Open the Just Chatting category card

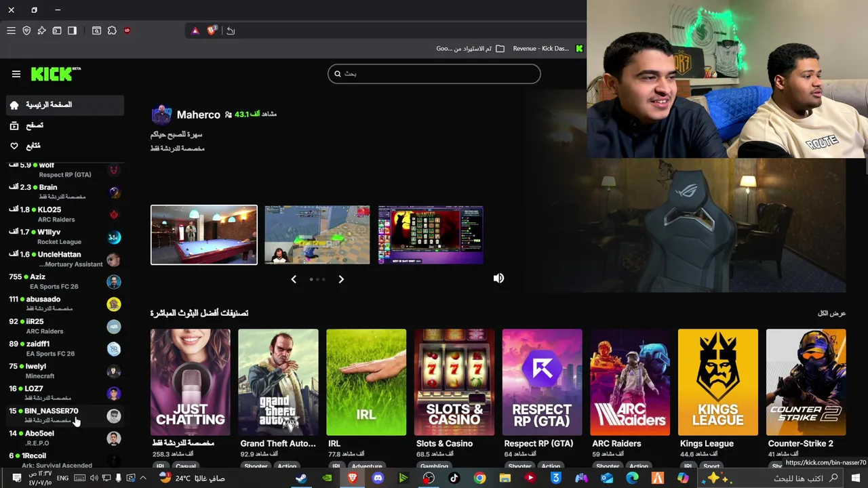click(x=191, y=382)
